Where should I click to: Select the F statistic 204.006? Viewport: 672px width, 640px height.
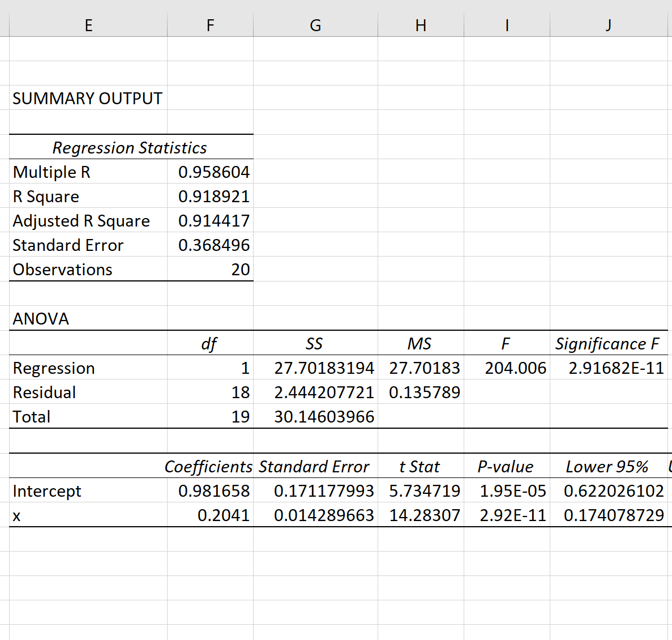coord(507,368)
